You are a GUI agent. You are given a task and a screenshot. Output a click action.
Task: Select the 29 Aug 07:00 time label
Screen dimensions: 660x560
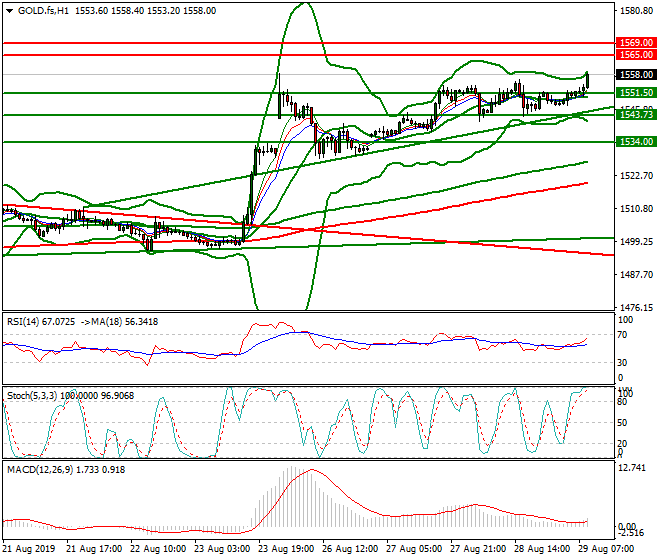coord(606,549)
